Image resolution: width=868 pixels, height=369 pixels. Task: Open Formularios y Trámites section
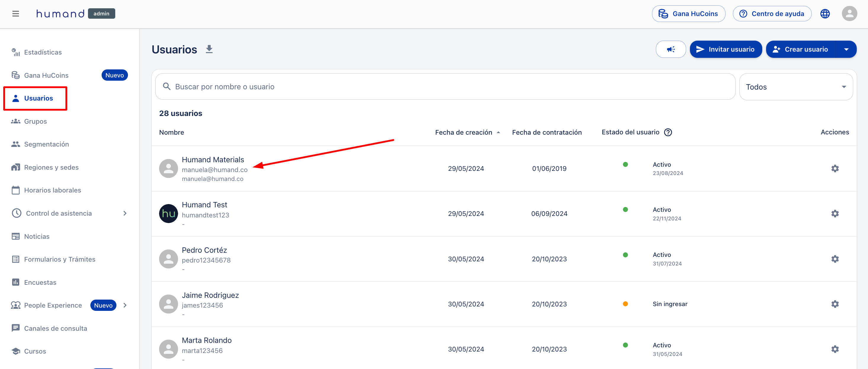point(60,259)
